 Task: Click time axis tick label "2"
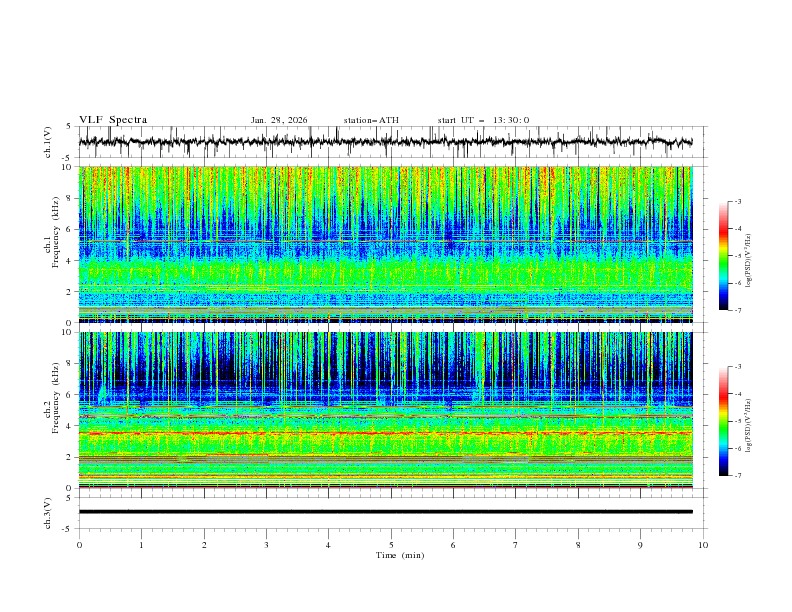coord(204,545)
